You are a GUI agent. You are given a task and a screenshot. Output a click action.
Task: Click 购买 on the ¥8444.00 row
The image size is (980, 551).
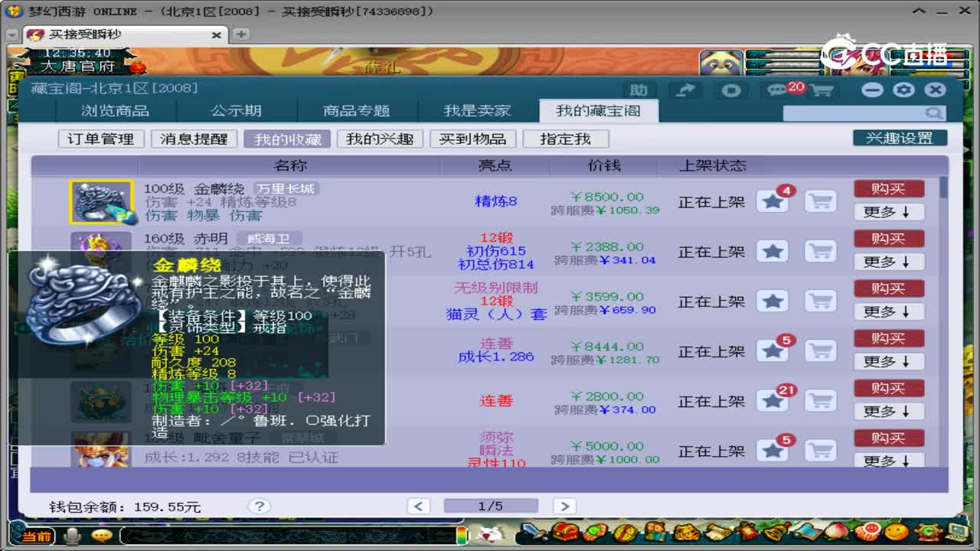(889, 338)
